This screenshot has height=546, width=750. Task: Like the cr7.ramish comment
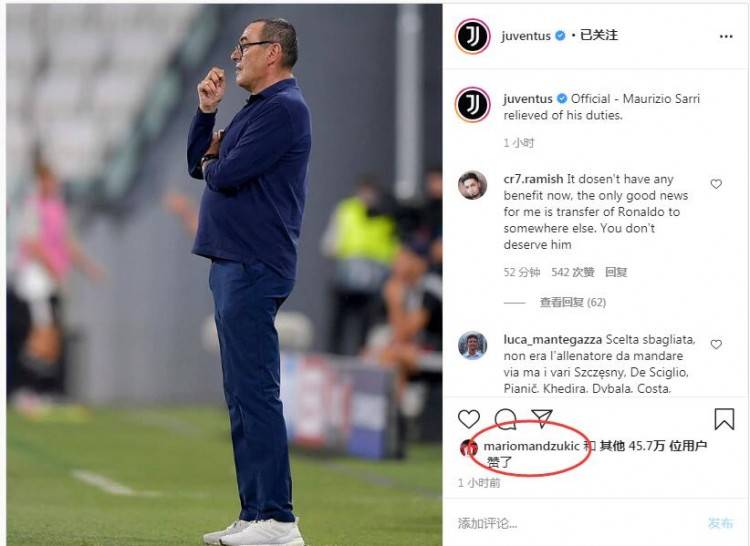(716, 184)
